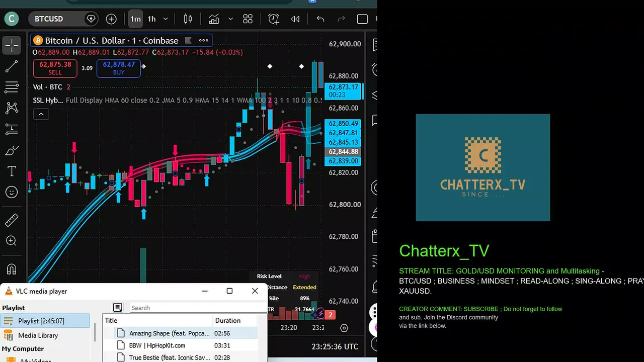Select the forecasting and measurement position tool
The width and height of the screenshot is (644, 362).
[12, 129]
